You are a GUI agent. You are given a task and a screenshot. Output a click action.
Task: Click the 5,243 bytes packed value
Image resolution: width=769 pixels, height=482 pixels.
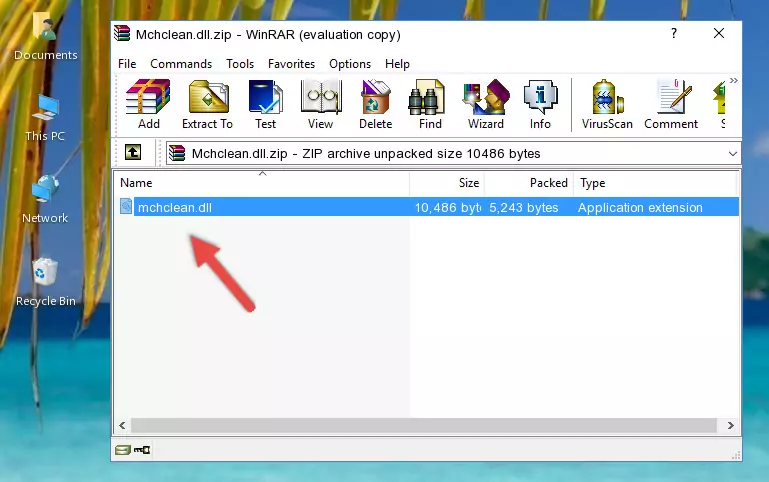coord(523,207)
